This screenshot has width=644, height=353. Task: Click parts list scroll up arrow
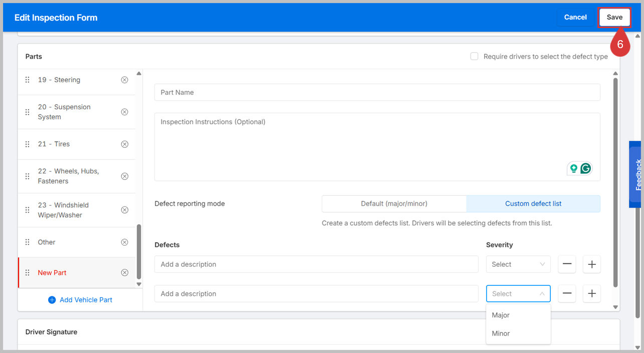coord(139,74)
